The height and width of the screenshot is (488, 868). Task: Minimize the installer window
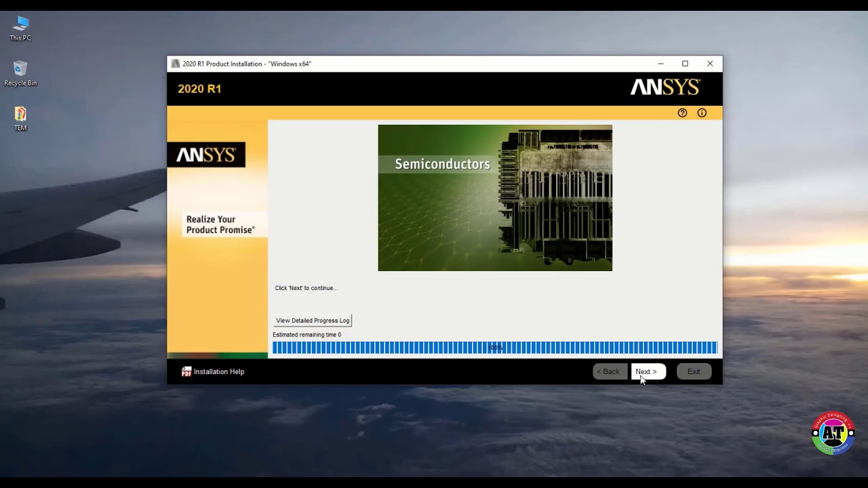click(x=660, y=64)
